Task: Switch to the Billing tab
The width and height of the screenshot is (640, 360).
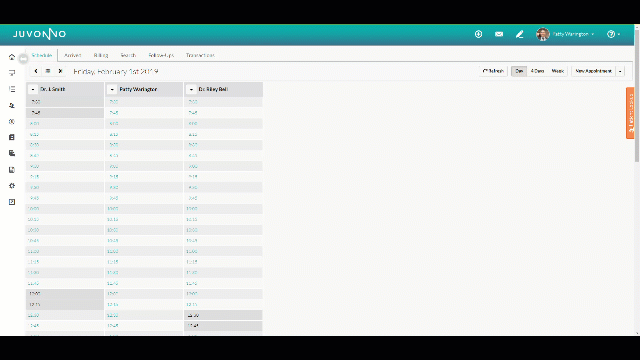Action: tap(101, 55)
